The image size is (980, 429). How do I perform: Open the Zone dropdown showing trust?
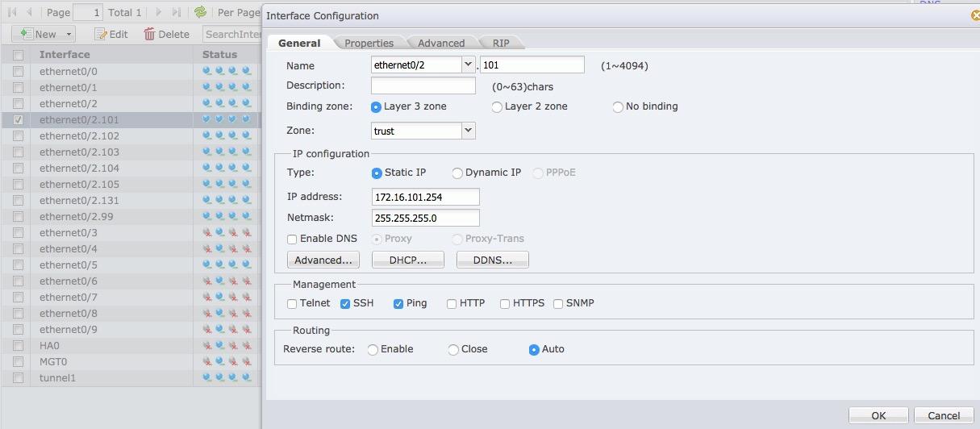pos(468,131)
